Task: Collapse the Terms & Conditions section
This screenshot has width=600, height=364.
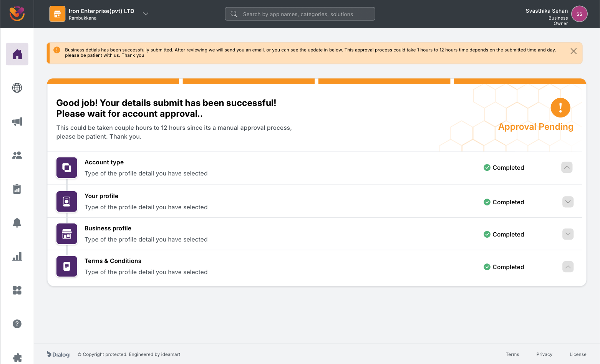Action: [x=568, y=267]
